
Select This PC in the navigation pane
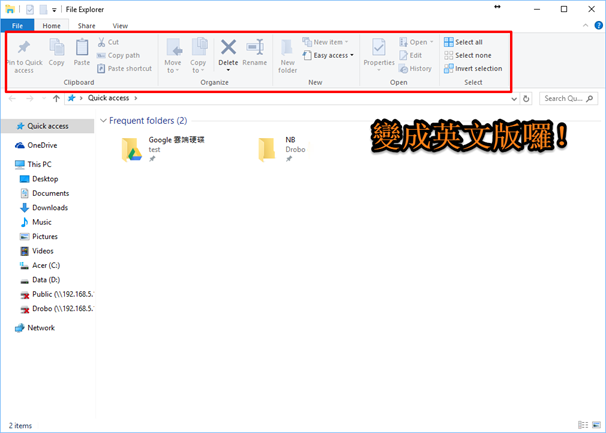[x=39, y=164]
